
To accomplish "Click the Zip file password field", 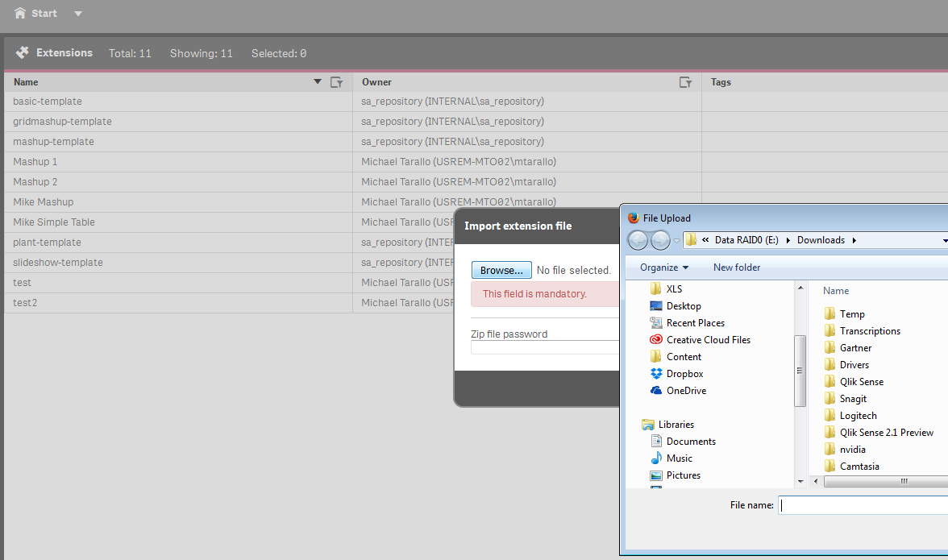I will 545,347.
